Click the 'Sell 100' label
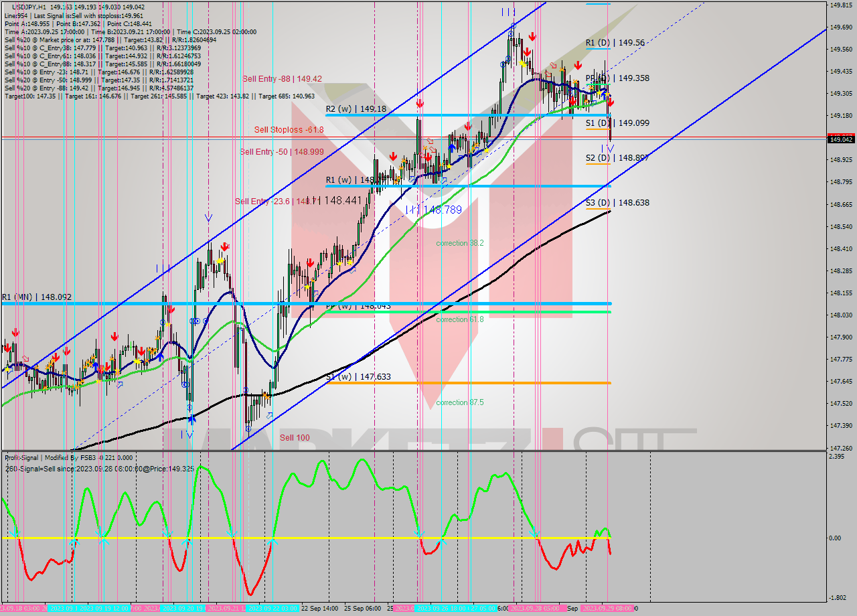857x616 pixels. coord(295,438)
